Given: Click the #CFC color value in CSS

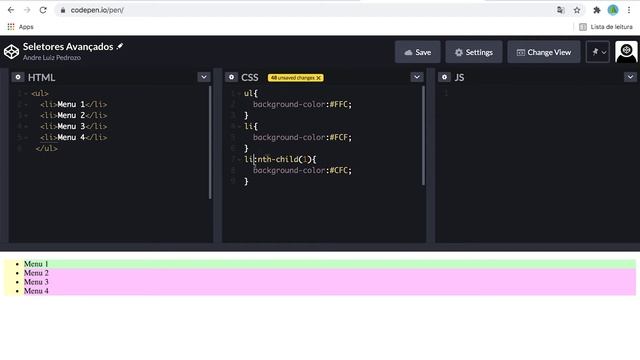Looking at the screenshot, I should [x=339, y=171].
